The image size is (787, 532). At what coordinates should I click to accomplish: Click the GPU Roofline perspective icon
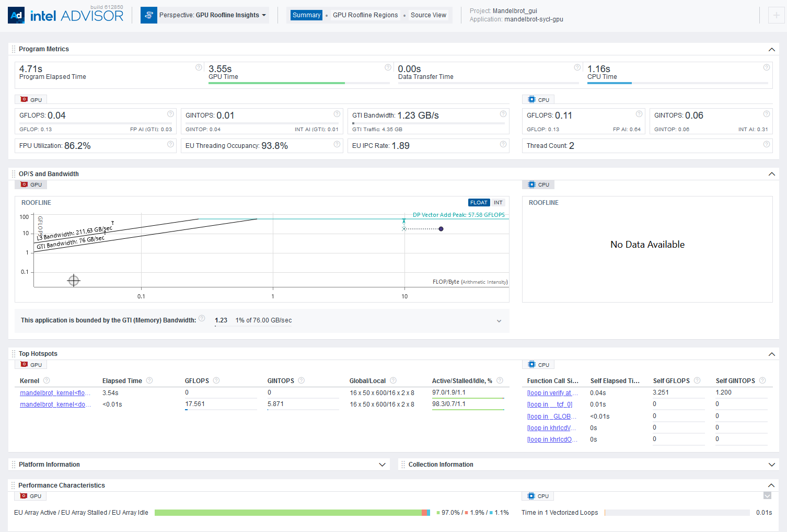(x=149, y=15)
